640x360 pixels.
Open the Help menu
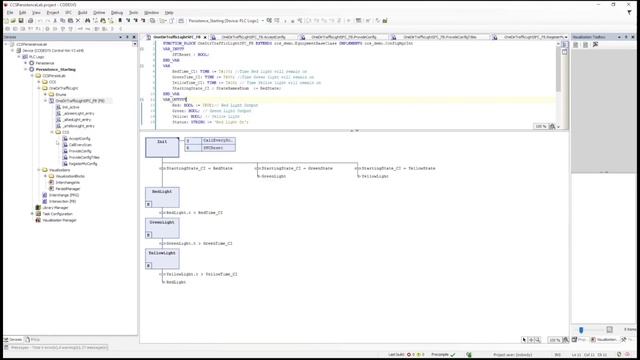169,13
